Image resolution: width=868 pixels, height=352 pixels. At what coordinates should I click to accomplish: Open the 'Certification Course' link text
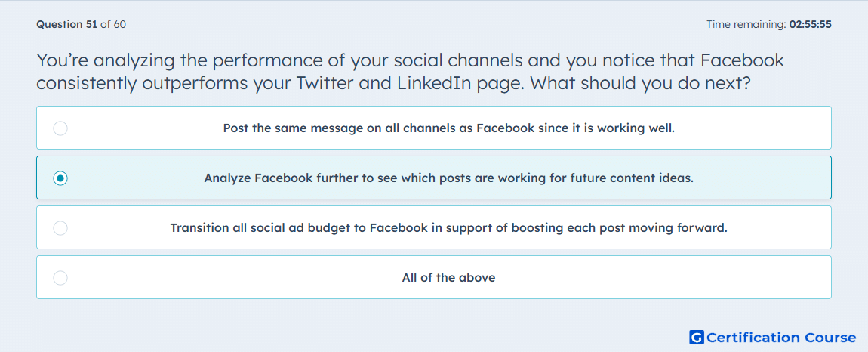tap(781, 337)
